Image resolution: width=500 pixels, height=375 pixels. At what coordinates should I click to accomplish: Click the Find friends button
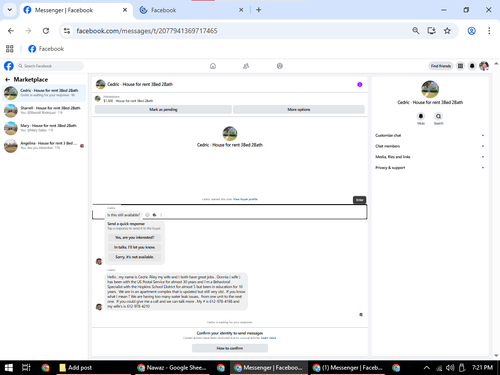[441, 66]
